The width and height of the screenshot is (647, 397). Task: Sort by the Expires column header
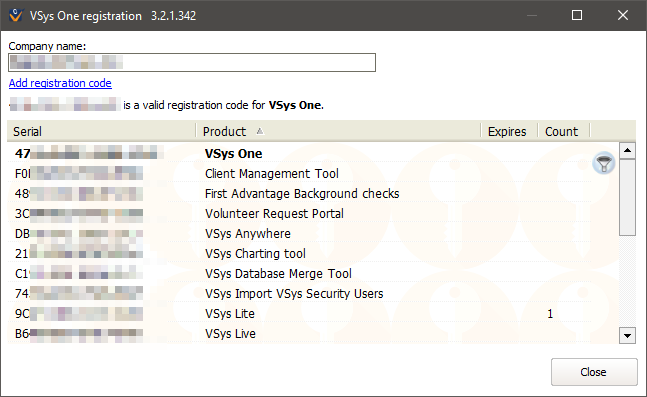click(x=509, y=131)
